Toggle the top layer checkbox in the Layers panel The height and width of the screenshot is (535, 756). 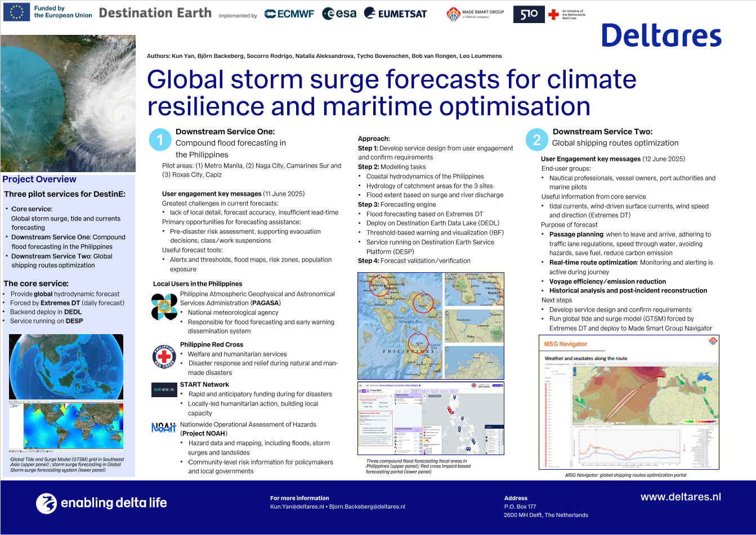point(487,430)
